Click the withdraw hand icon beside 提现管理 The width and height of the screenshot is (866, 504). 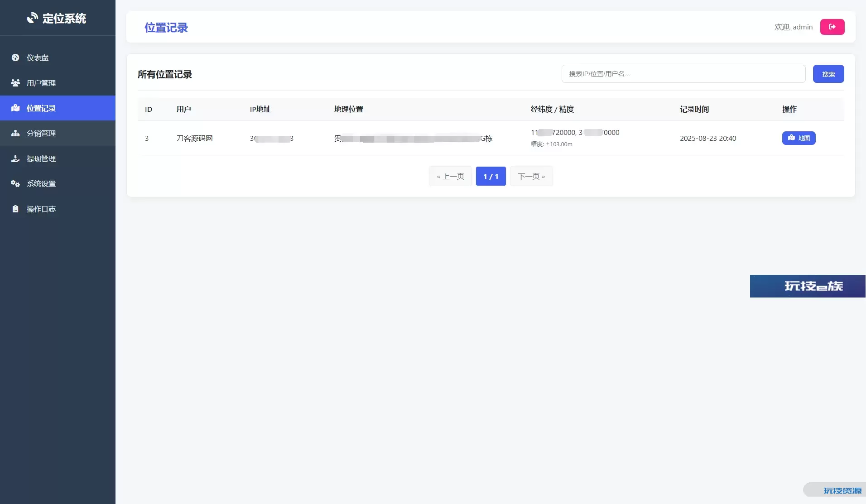(x=15, y=158)
